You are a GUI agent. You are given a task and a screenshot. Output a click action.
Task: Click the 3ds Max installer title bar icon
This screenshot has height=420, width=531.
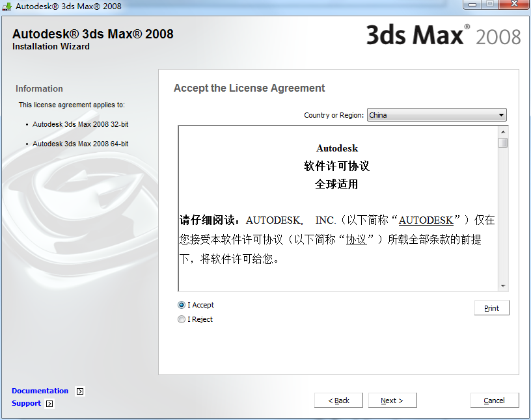pyautogui.click(x=7, y=7)
